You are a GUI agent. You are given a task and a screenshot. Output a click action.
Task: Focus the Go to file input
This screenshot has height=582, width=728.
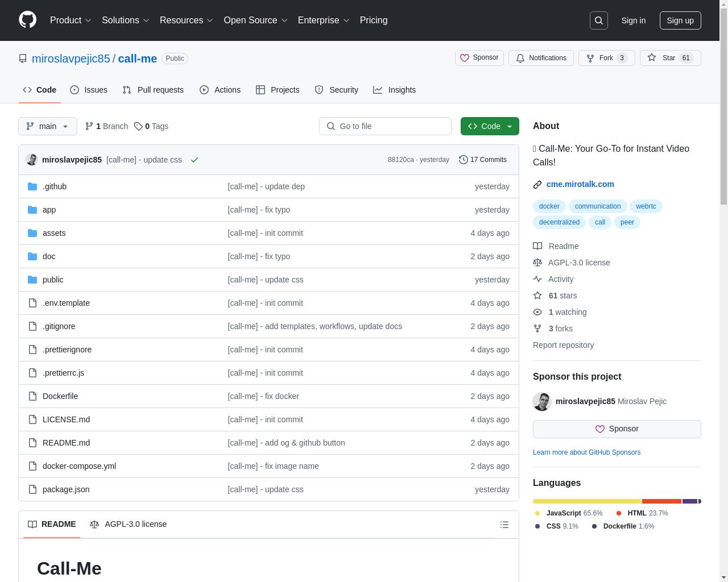click(385, 126)
